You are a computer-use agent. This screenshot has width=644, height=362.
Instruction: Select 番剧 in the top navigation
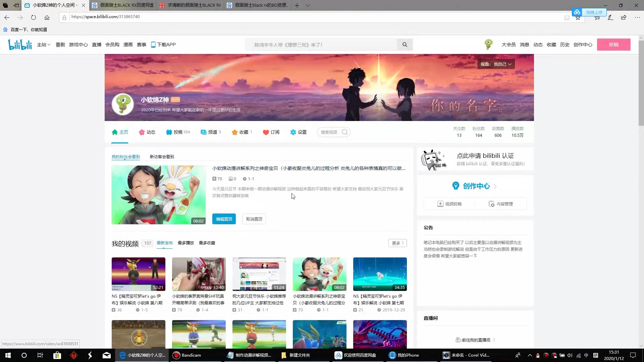[60, 44]
